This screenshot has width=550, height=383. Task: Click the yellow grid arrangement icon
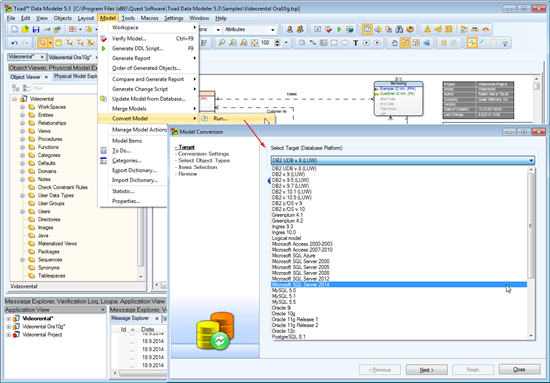[x=449, y=29]
